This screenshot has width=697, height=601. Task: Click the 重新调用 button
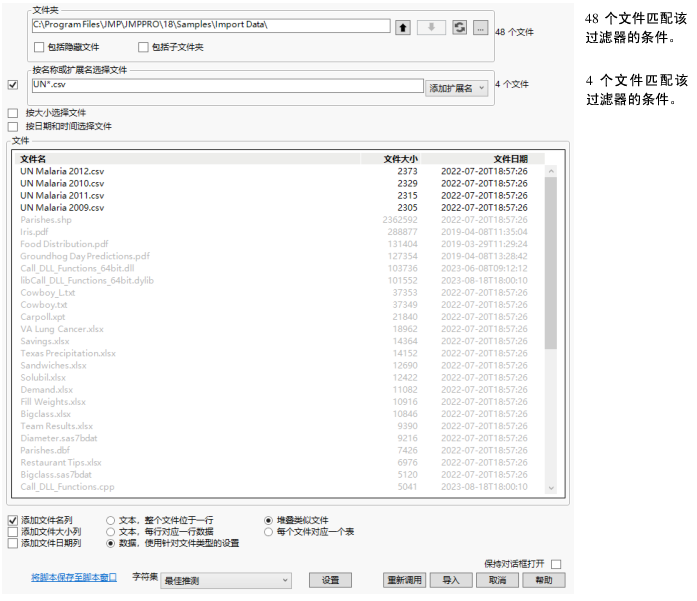[405, 580]
